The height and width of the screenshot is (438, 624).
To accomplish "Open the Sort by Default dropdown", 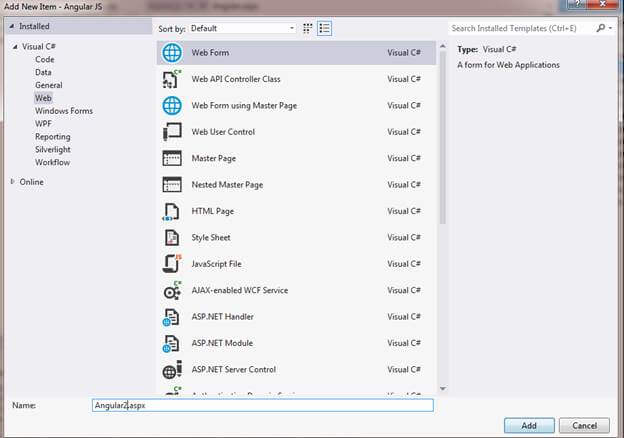I will (242, 28).
